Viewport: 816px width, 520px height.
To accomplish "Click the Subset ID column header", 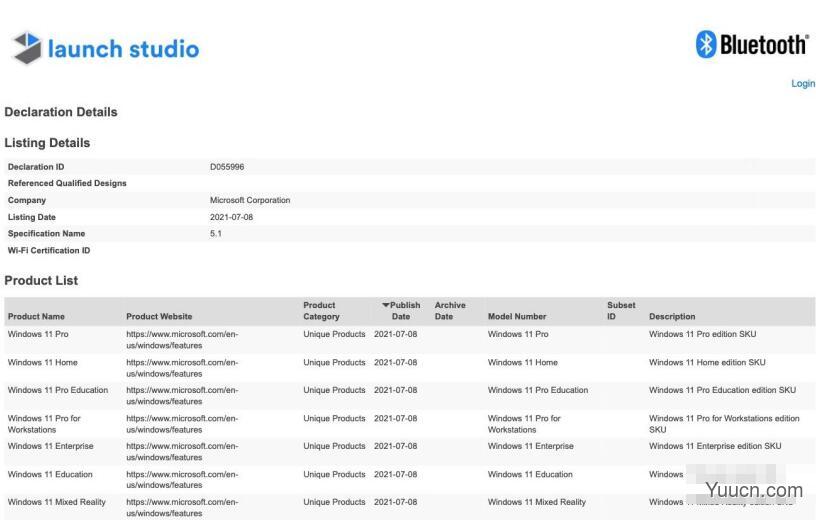I will pos(621,311).
